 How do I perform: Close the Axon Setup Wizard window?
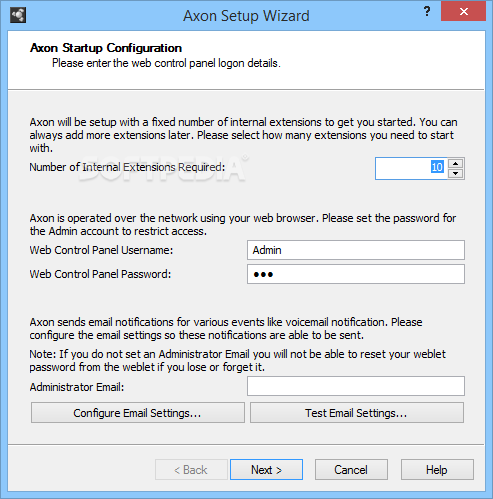tap(463, 12)
